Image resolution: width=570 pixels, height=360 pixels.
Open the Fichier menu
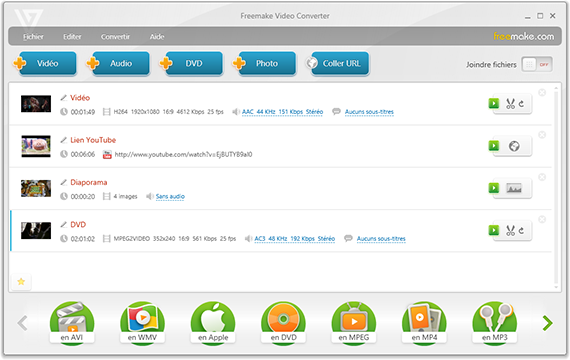[x=33, y=37]
